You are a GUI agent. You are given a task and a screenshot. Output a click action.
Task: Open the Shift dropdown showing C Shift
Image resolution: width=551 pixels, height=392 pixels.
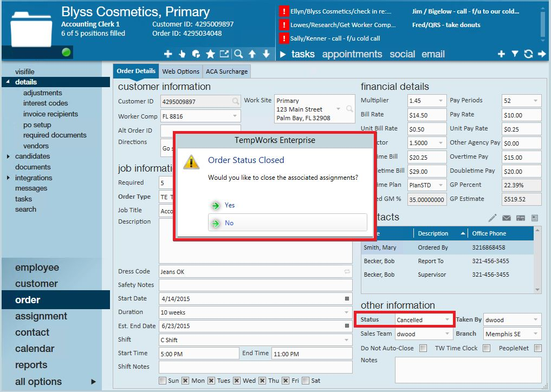click(x=347, y=340)
